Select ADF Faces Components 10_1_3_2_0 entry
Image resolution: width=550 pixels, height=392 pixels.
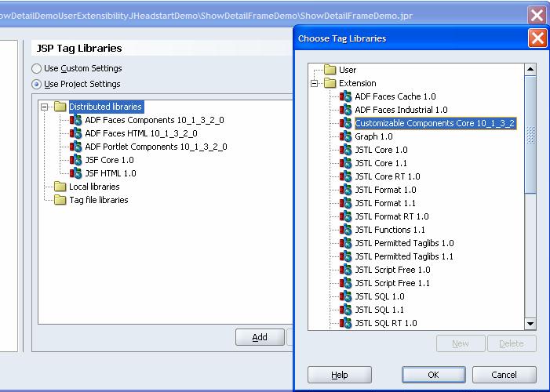[x=155, y=120]
